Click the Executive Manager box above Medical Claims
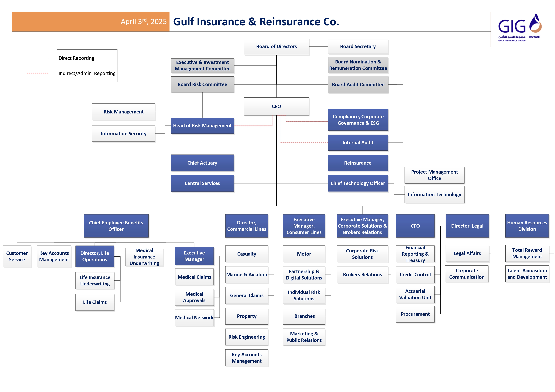555x392 pixels. [194, 256]
